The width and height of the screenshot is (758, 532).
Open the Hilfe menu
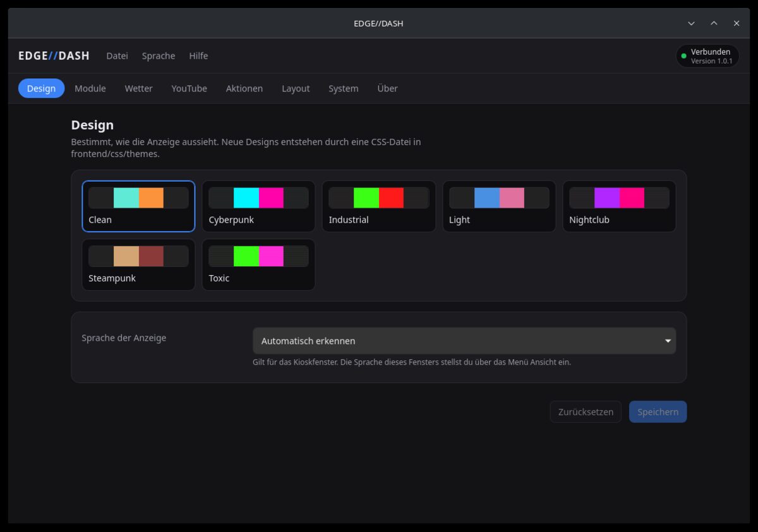pos(198,56)
